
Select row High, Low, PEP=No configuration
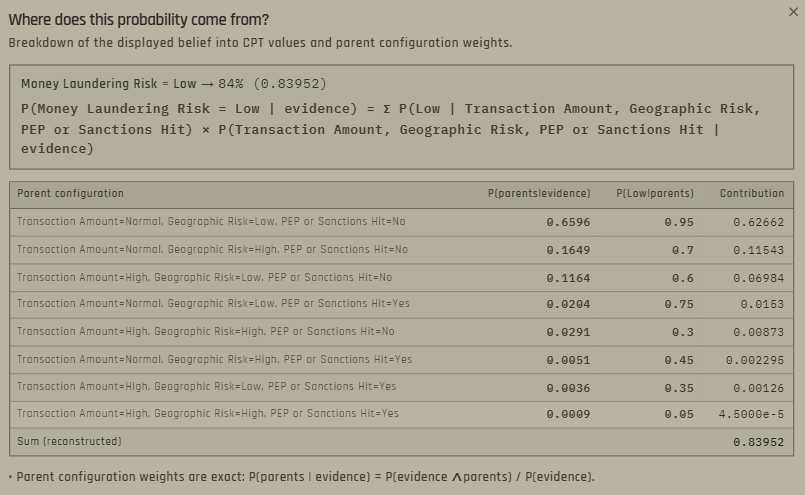coord(401,278)
